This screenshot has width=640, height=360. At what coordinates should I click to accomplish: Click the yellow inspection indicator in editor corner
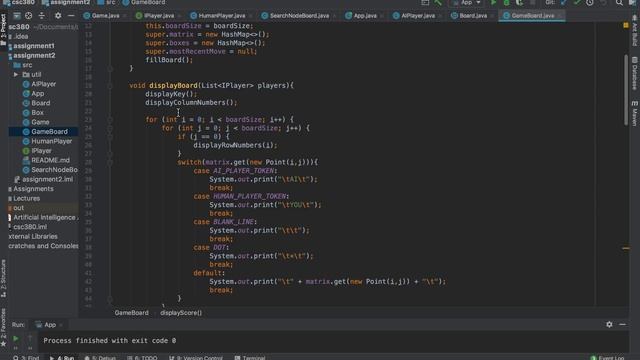pos(626,25)
